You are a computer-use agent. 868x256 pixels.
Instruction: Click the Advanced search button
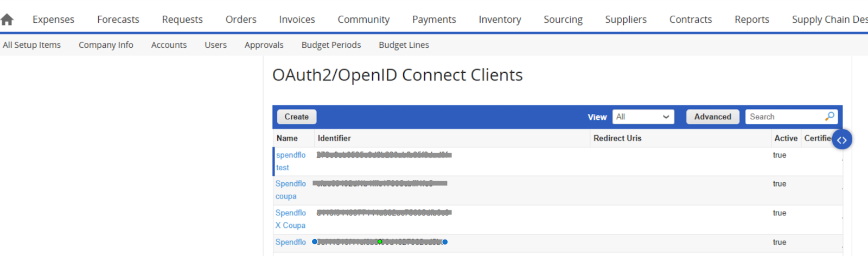click(713, 117)
